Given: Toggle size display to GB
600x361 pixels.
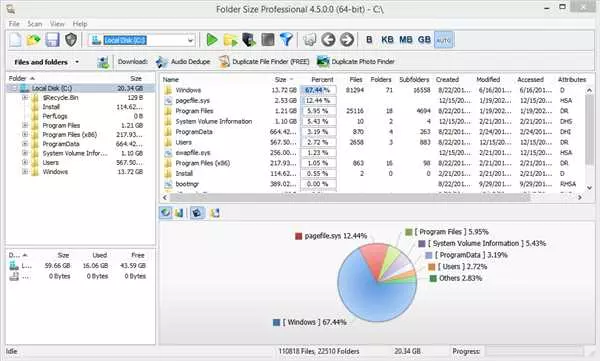Looking at the screenshot, I should click(x=424, y=39).
